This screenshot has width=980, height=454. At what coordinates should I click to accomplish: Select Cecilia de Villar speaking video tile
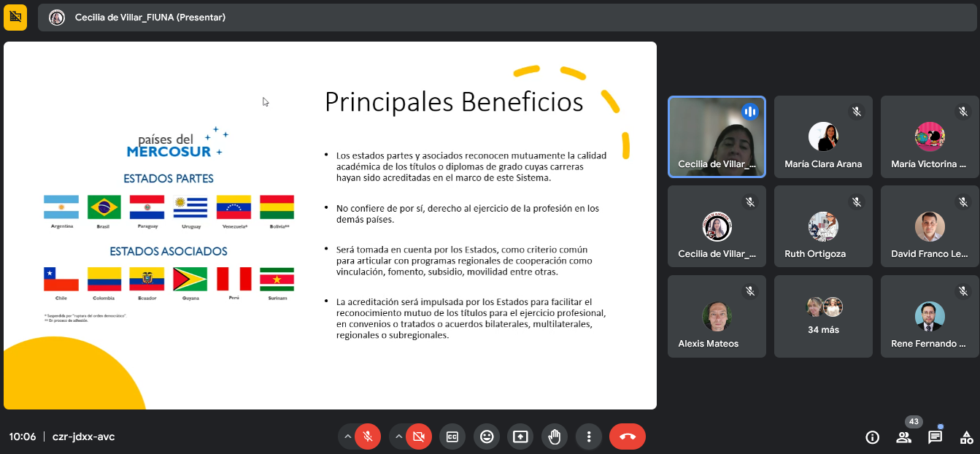(x=717, y=137)
